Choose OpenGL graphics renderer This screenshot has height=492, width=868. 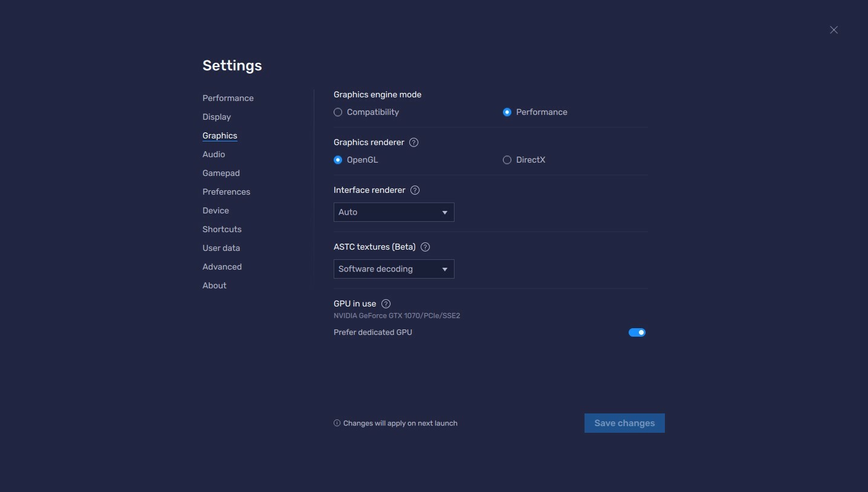point(356,160)
